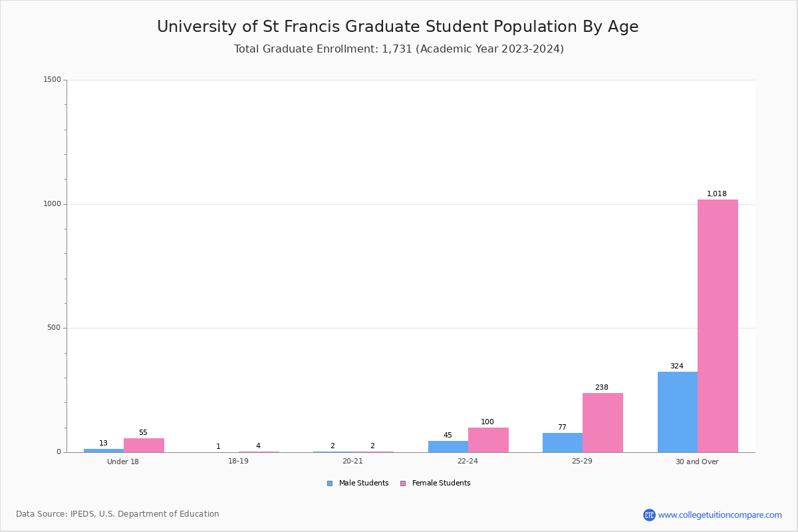Select the pink 1,018 bar for 30 and Over
Viewport: 798px width, 532px height.
coord(718,326)
